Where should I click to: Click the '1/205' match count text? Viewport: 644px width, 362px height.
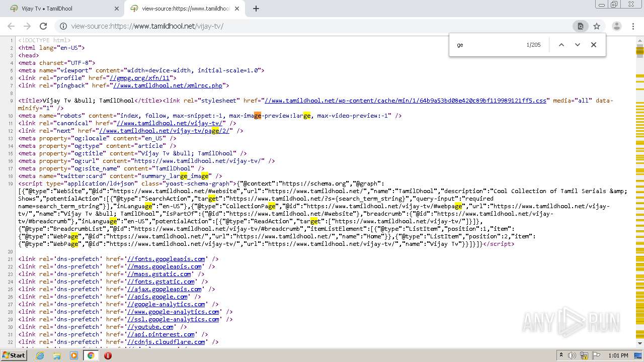click(x=533, y=45)
